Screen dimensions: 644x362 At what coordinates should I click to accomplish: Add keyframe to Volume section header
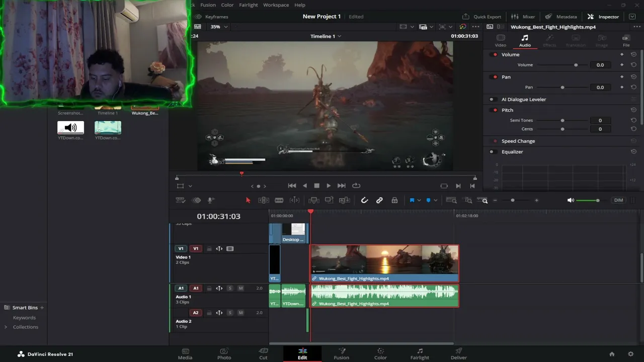coord(622,54)
